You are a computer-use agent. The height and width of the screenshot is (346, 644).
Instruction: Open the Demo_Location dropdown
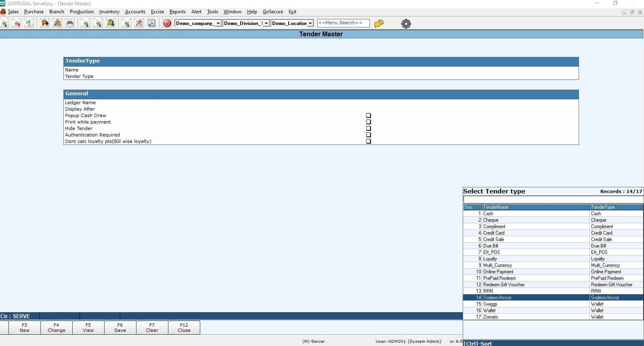pyautogui.click(x=292, y=23)
